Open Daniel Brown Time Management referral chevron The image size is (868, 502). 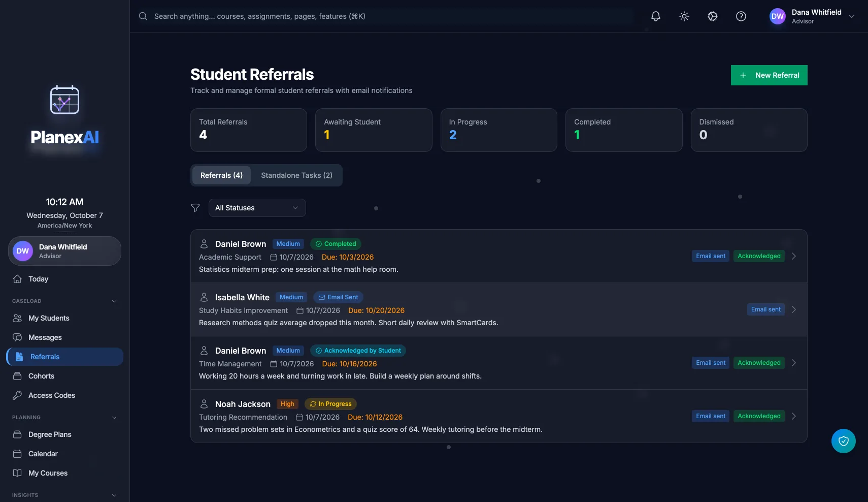[x=794, y=363]
